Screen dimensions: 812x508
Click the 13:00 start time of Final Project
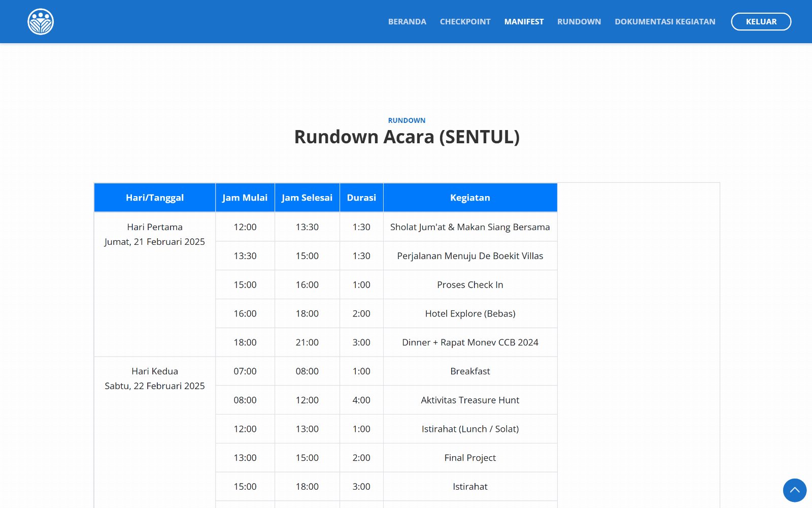tap(245, 458)
